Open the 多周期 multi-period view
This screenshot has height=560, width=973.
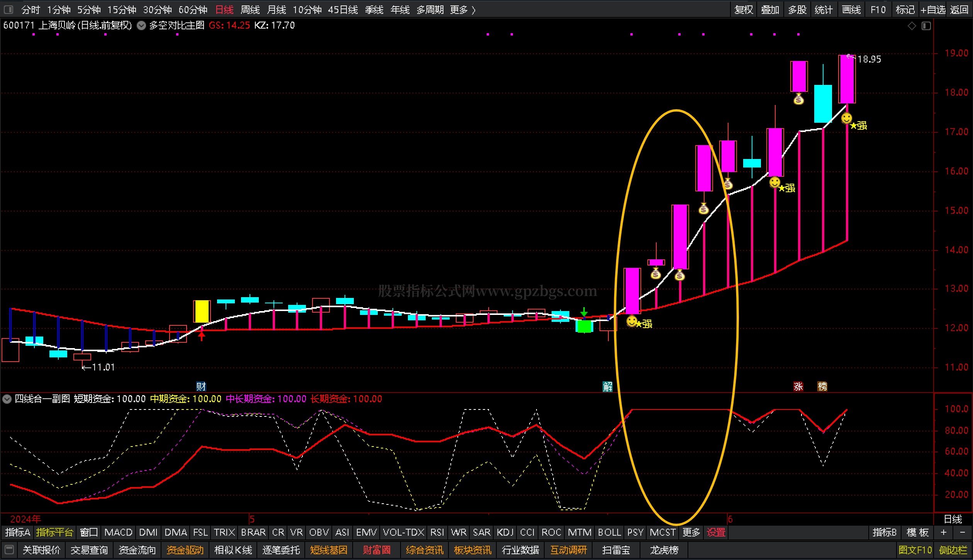pyautogui.click(x=430, y=9)
